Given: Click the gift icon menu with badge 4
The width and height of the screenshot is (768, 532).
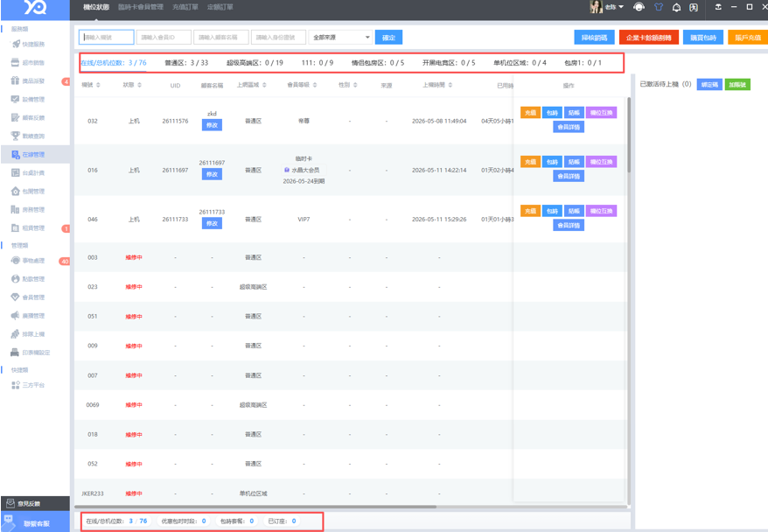Looking at the screenshot, I should pos(15,80).
